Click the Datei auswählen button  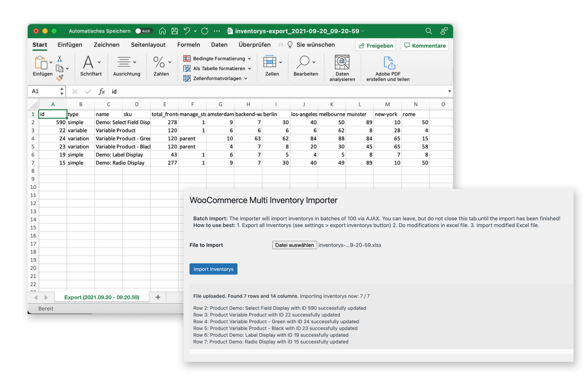(x=295, y=245)
